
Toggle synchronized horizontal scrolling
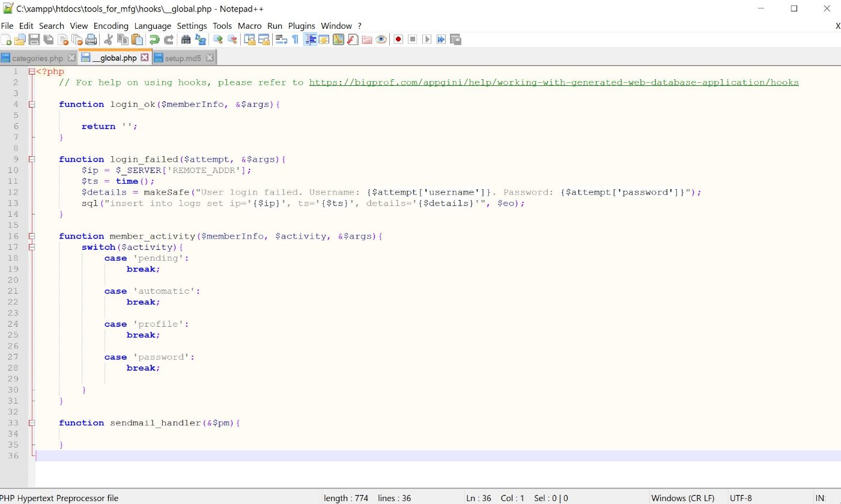coord(264,40)
